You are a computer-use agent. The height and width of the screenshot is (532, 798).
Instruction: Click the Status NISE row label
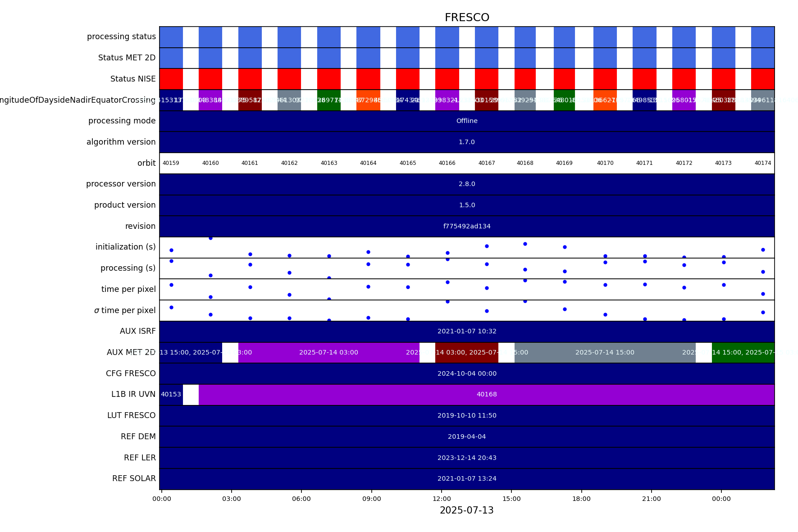click(x=133, y=79)
